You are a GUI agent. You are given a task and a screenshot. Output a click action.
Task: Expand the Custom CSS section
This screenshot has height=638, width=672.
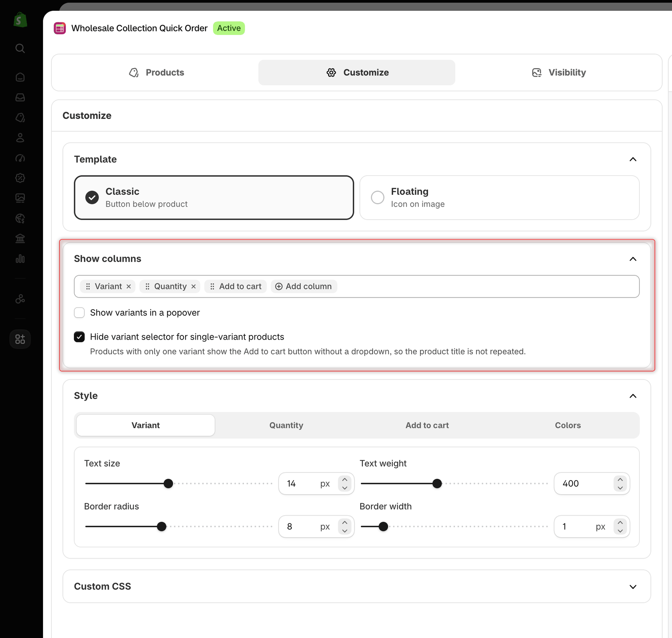point(633,587)
